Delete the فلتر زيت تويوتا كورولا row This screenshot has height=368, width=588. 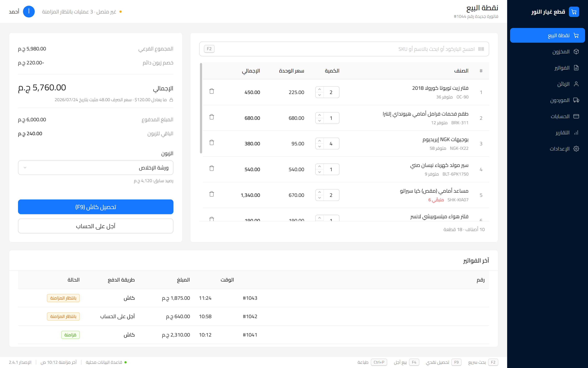click(212, 91)
